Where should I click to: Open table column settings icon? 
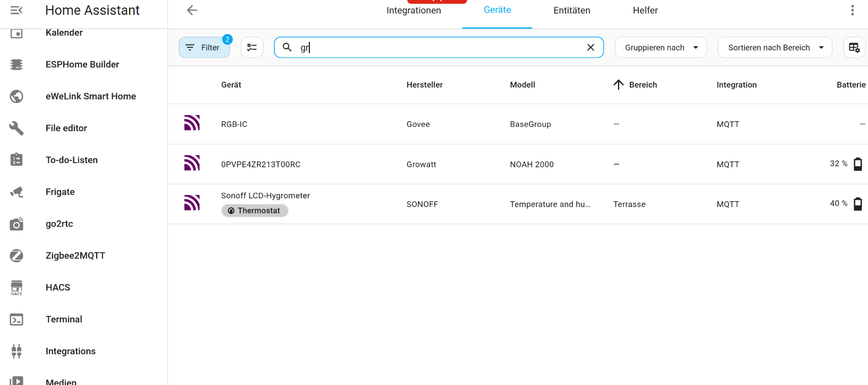(854, 47)
